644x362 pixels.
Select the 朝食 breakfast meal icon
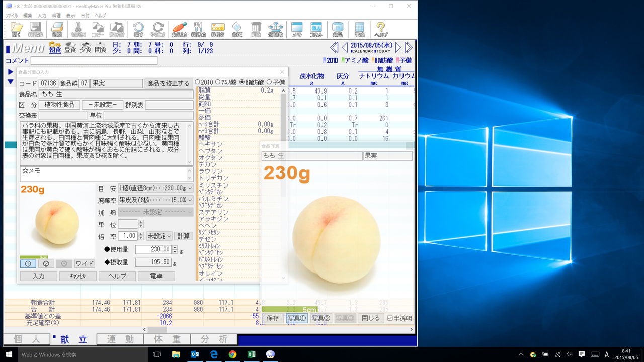pyautogui.click(x=55, y=48)
